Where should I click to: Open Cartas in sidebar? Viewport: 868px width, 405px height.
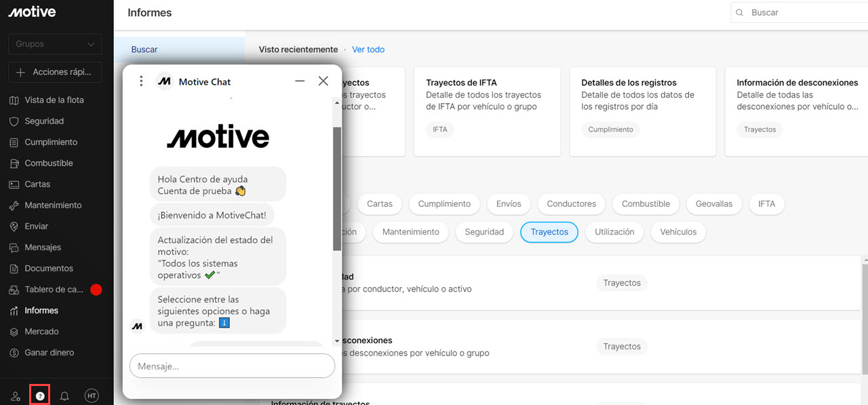pos(37,184)
